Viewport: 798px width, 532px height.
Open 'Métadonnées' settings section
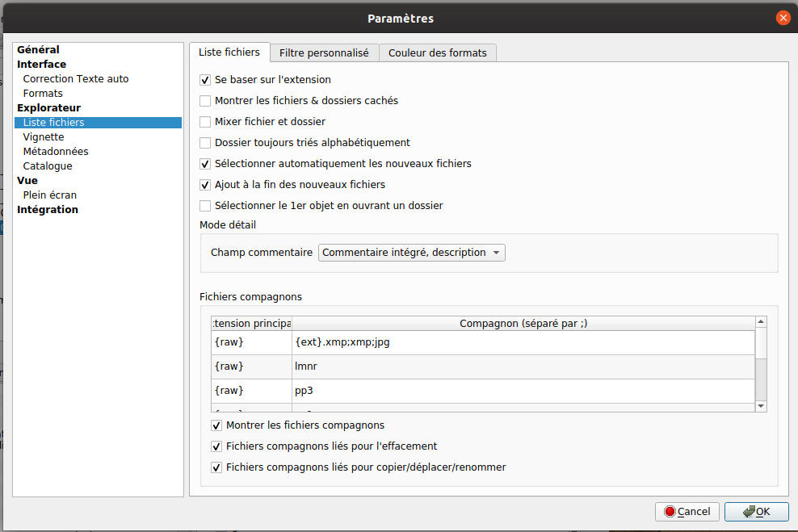pyautogui.click(x=56, y=152)
